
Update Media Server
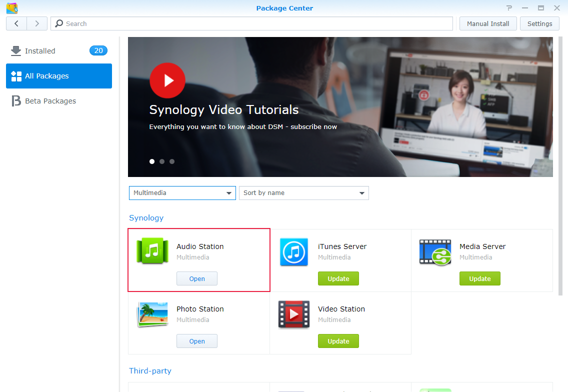[480, 278]
